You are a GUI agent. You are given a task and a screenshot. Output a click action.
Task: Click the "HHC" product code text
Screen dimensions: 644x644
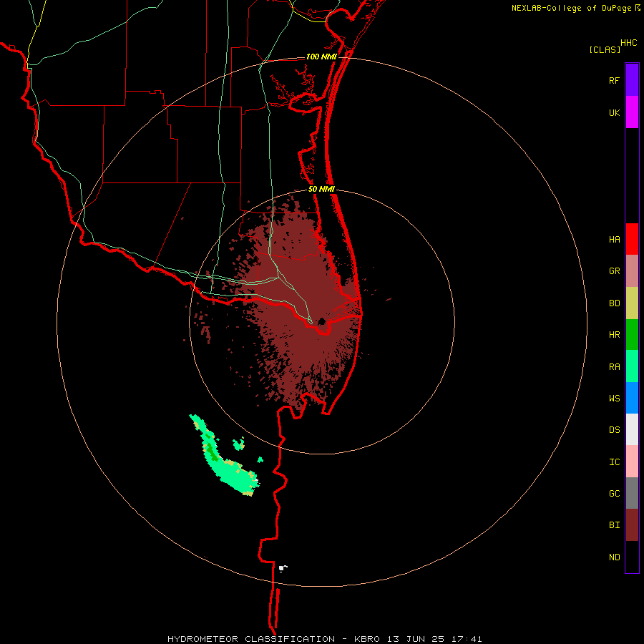tap(628, 43)
